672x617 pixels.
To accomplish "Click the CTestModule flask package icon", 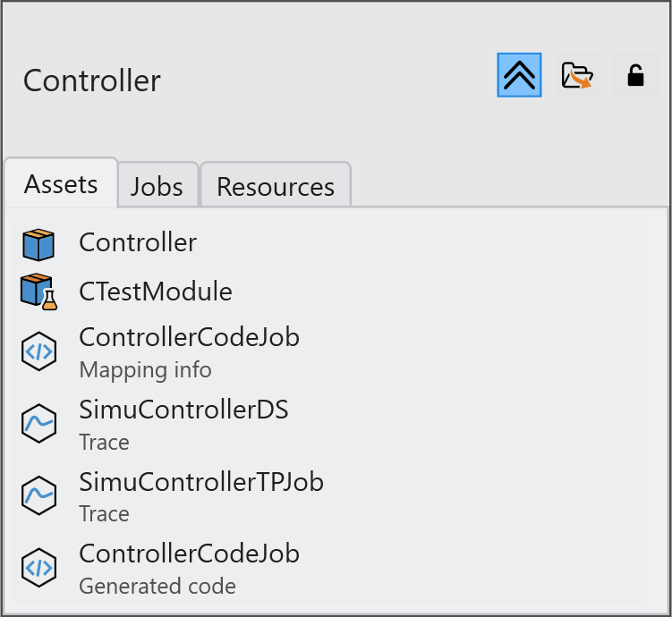I will click(38, 292).
